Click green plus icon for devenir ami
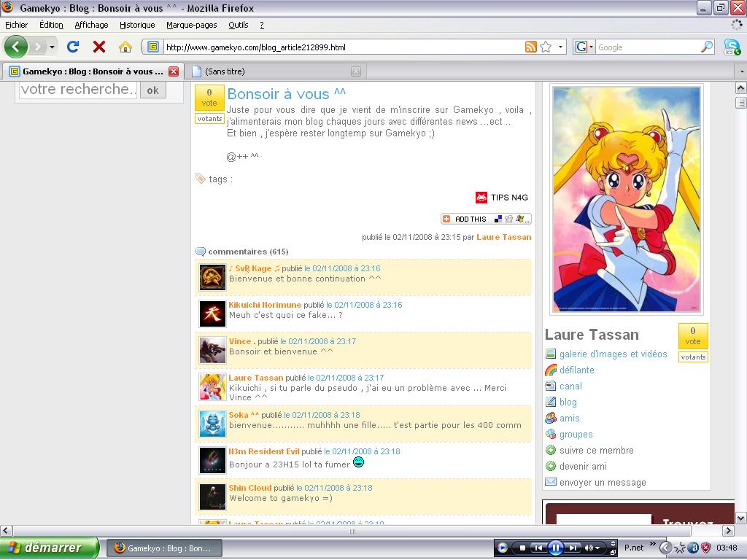The width and height of the screenshot is (747, 560). pos(551,466)
